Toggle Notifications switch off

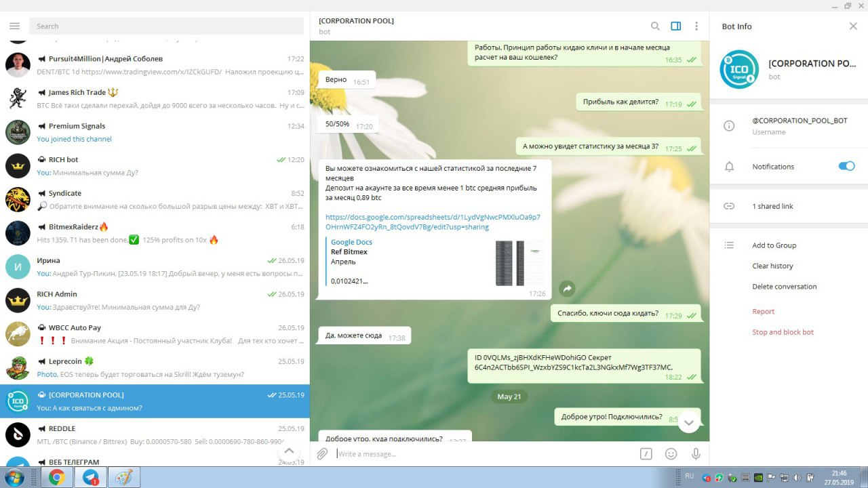tap(846, 166)
